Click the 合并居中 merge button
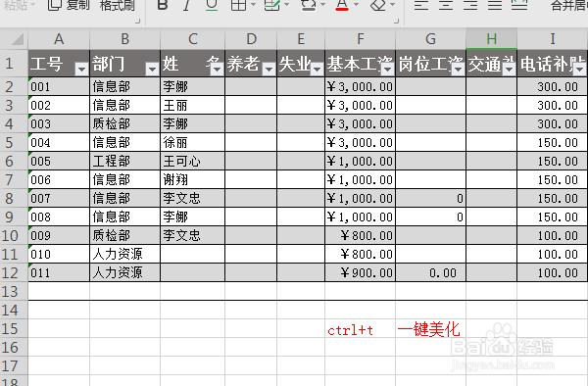The width and height of the screenshot is (588, 386). [x=569, y=5]
